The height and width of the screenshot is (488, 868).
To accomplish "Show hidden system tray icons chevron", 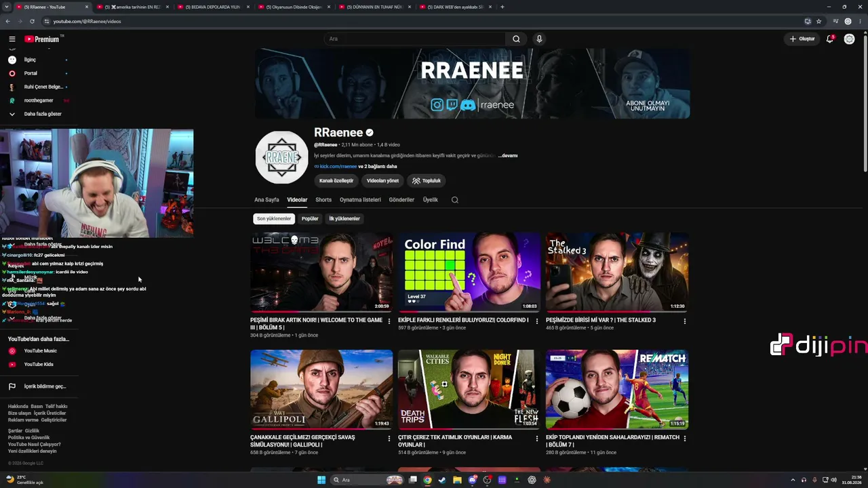I will pyautogui.click(x=793, y=480).
